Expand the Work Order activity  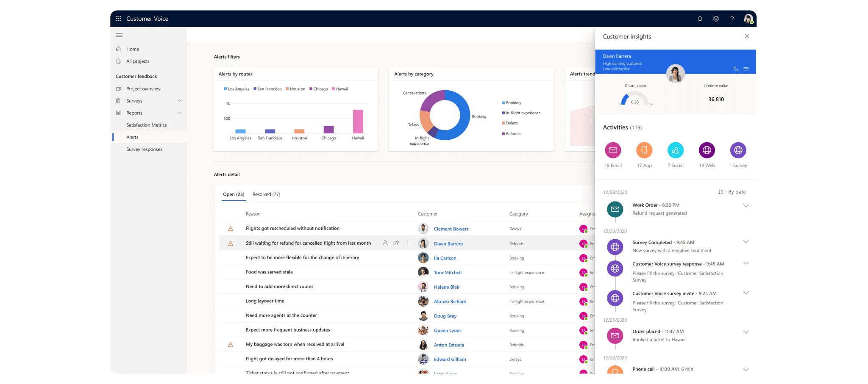[746, 206]
